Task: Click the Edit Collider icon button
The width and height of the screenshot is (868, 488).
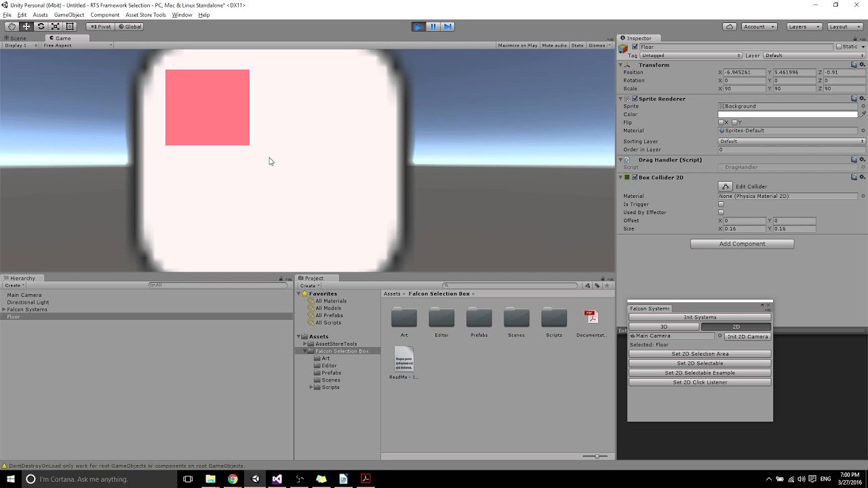Action: coord(726,186)
